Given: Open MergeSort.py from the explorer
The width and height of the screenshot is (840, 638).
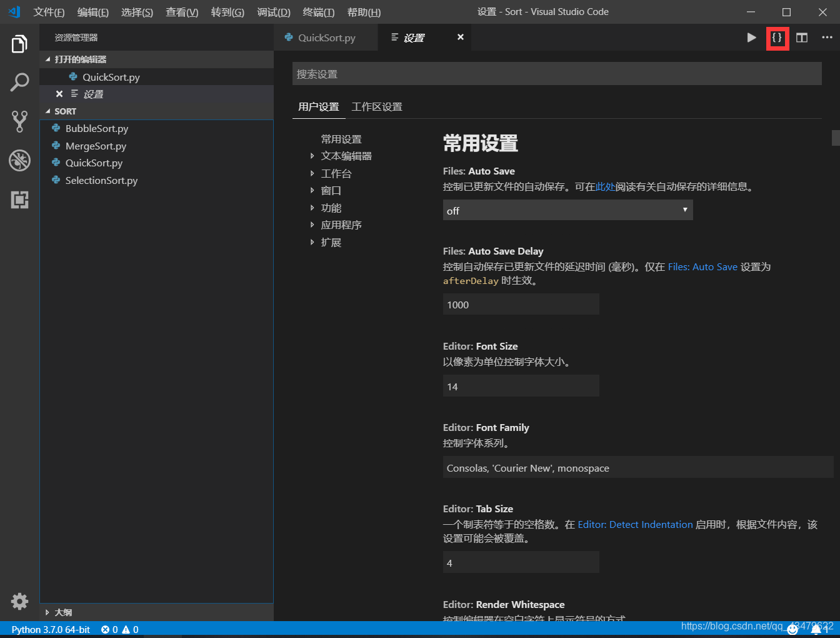Looking at the screenshot, I should point(156,146).
